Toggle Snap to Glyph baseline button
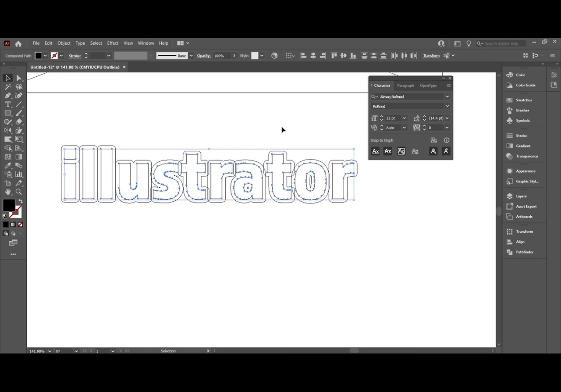This screenshot has height=392, width=561. click(376, 151)
